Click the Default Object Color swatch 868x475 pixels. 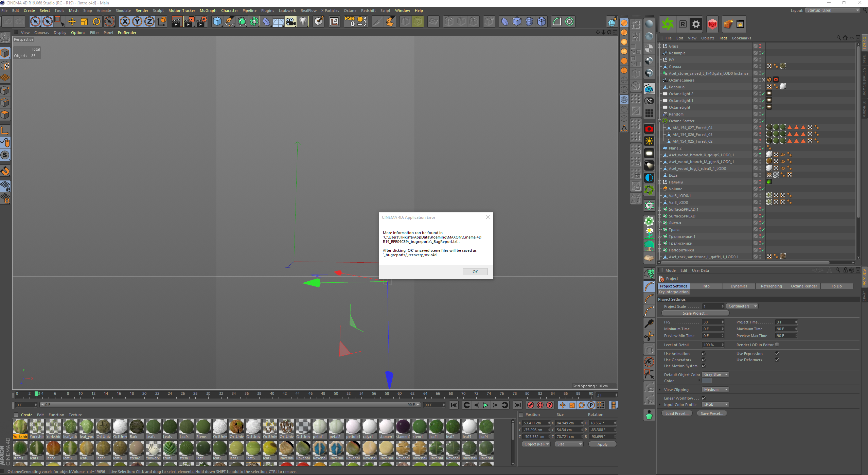point(707,381)
